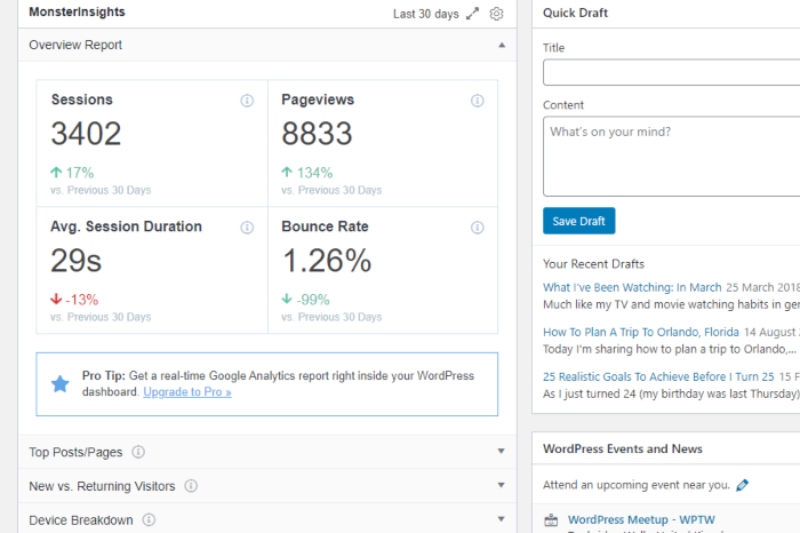Click the 1.26% bounce rate value

327,261
